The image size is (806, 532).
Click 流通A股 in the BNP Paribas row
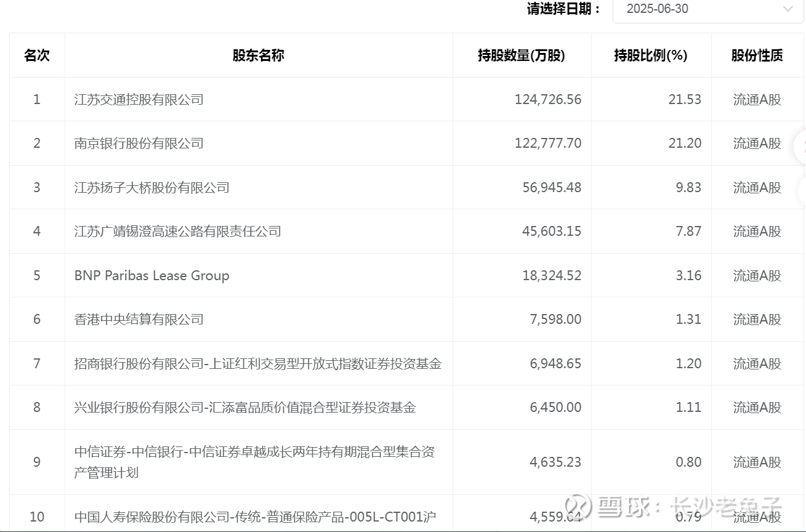coord(757,275)
